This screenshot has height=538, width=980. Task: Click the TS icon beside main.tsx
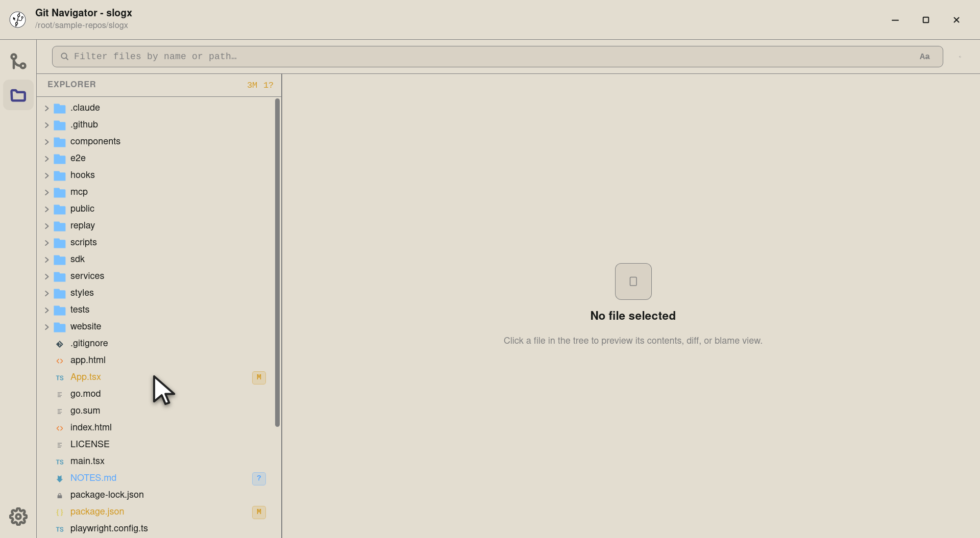[60, 462]
